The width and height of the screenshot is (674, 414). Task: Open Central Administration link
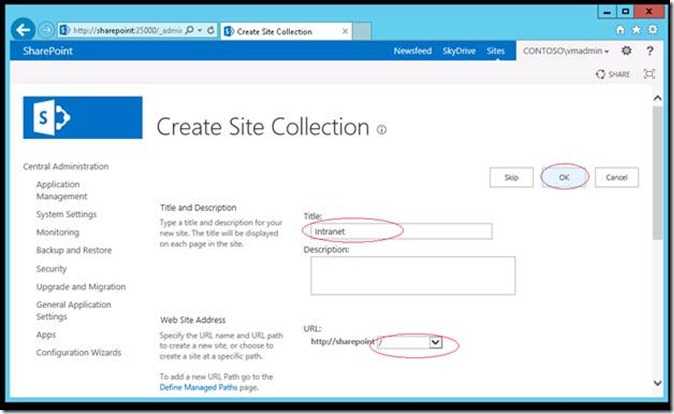coord(66,166)
